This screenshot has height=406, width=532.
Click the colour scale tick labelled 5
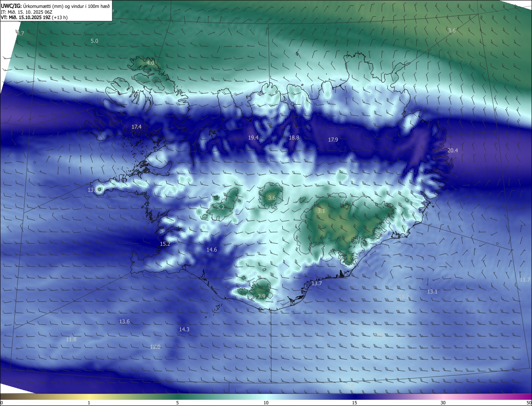pos(177,403)
